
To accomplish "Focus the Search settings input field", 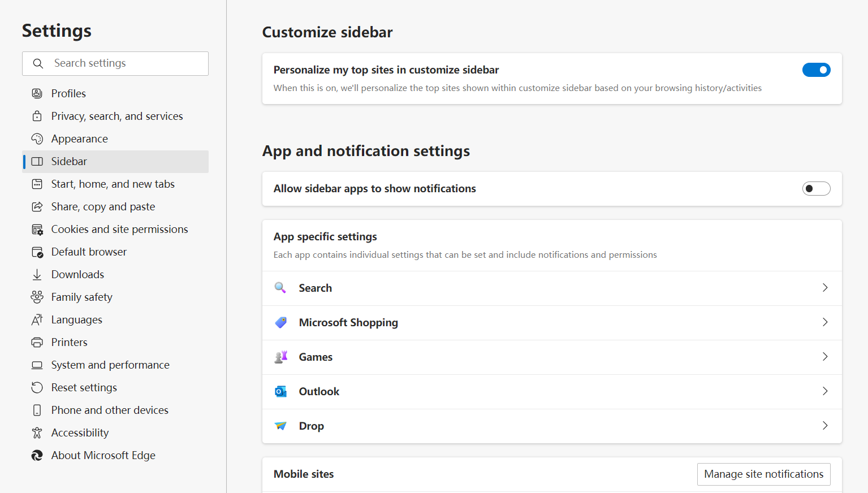I will (115, 63).
